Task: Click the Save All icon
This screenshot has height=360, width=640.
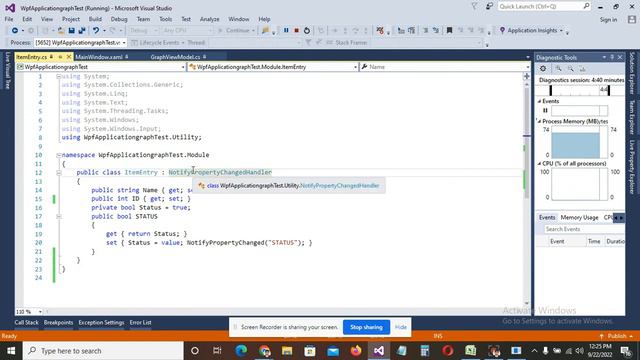Action: 82,30
